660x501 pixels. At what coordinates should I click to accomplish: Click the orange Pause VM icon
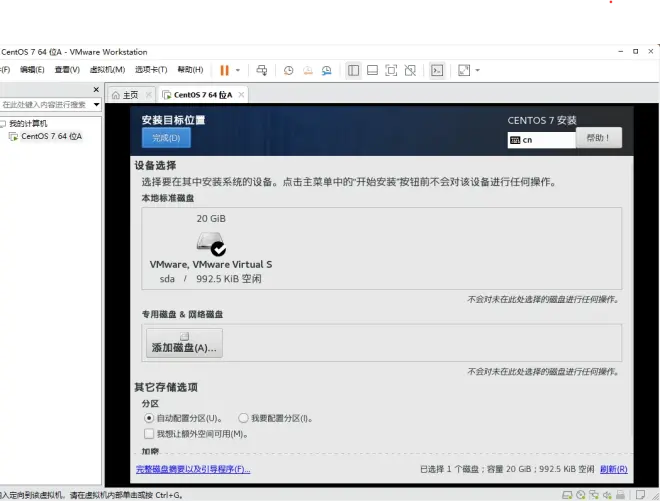click(x=224, y=70)
